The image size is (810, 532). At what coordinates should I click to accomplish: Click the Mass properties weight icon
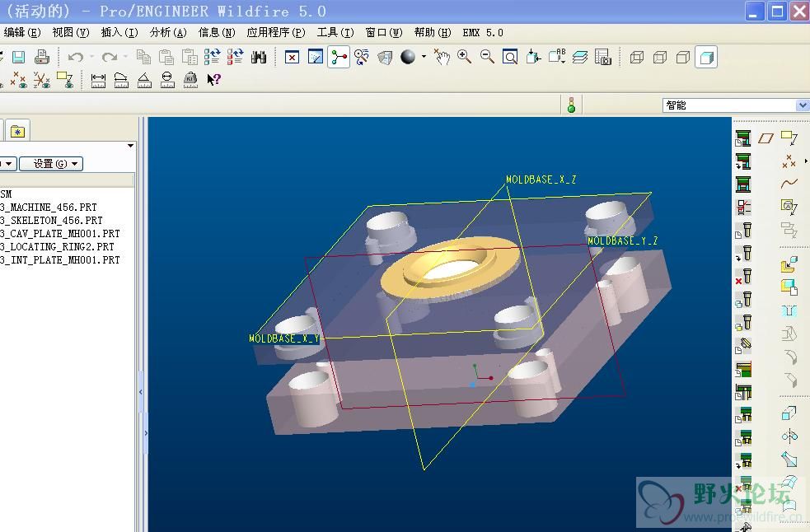[190, 80]
